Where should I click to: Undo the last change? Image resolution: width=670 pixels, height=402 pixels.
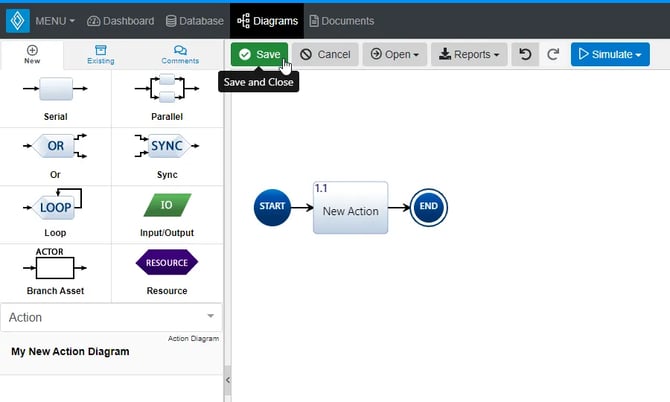pos(525,54)
